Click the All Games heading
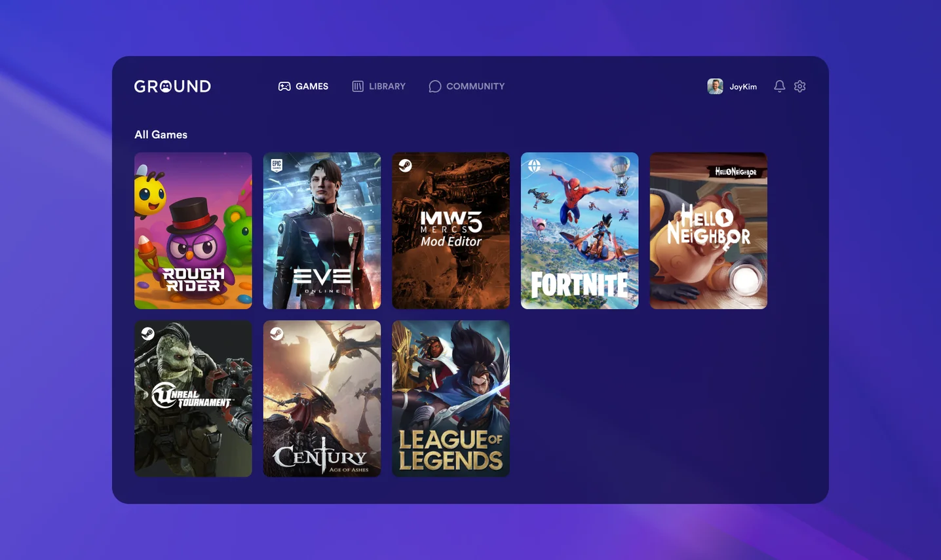This screenshot has height=560, width=941. [x=161, y=134]
